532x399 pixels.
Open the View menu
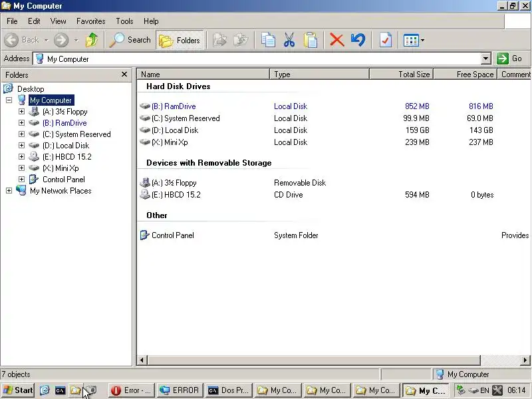point(59,21)
